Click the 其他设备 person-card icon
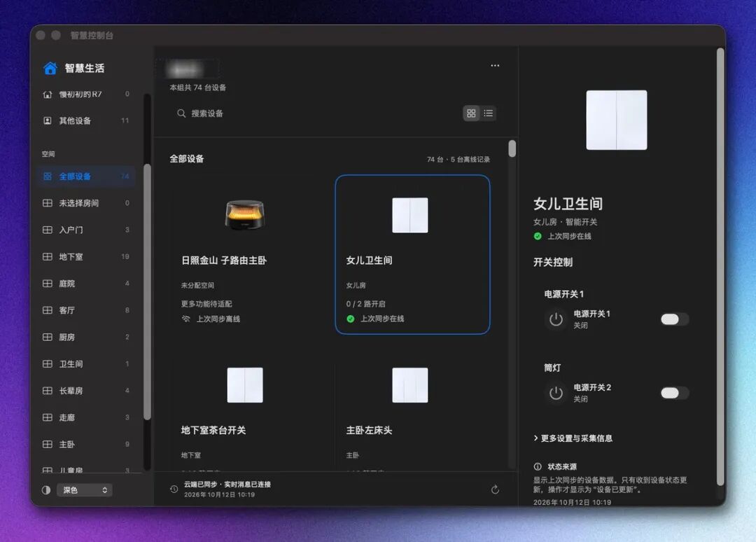The width and height of the screenshot is (756, 542). coord(48,120)
